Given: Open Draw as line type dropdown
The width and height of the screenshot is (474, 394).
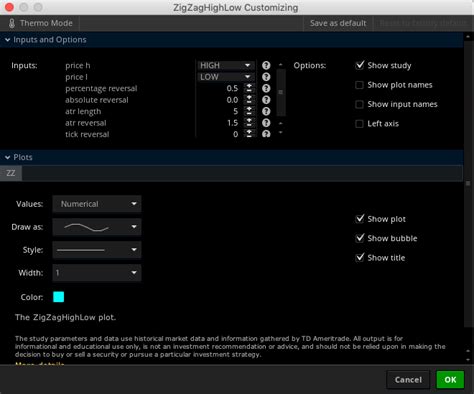Looking at the screenshot, I should (97, 227).
